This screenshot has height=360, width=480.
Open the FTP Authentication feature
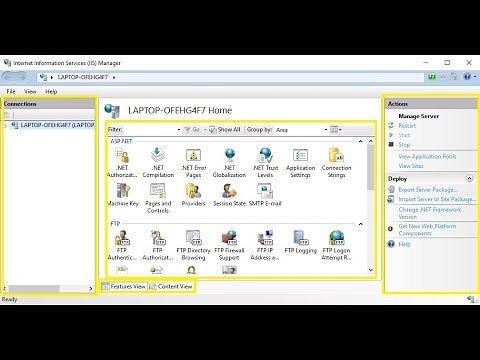(x=122, y=245)
